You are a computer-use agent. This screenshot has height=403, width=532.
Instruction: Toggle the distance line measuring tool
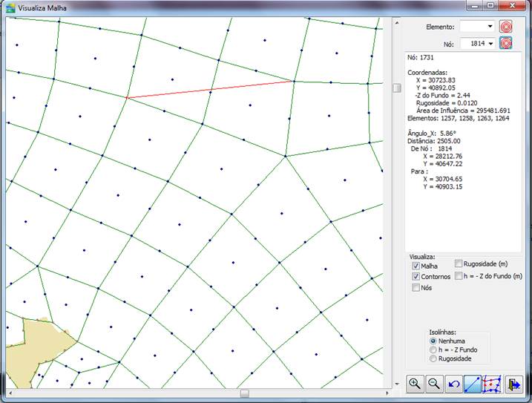pyautogui.click(x=473, y=384)
